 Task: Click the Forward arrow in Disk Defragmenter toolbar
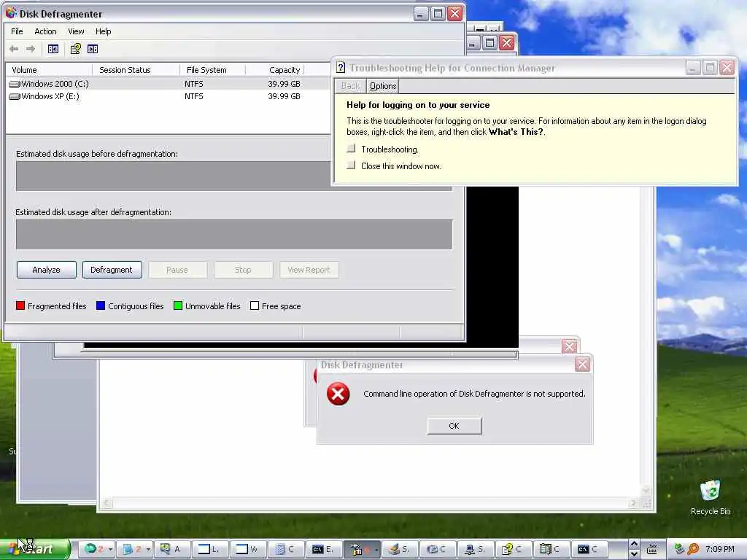[x=31, y=49]
